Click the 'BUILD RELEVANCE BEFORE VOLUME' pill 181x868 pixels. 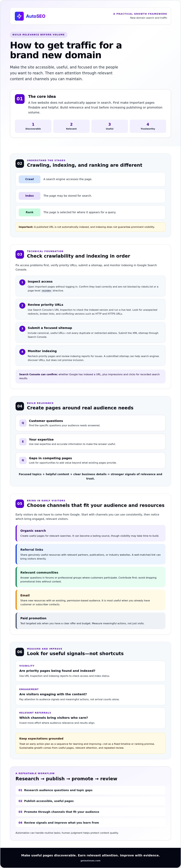(x=38, y=35)
